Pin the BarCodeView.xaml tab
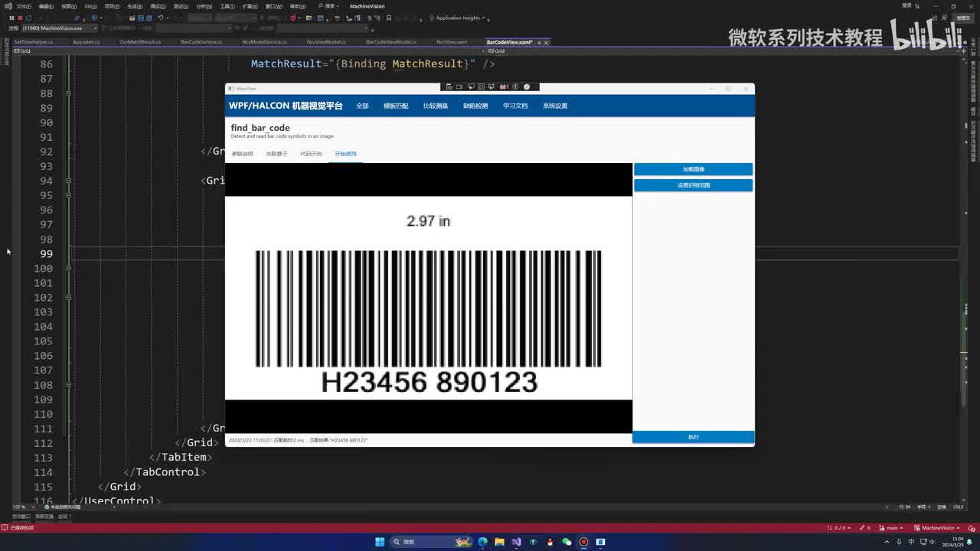The height and width of the screenshot is (551, 980). (x=538, y=42)
